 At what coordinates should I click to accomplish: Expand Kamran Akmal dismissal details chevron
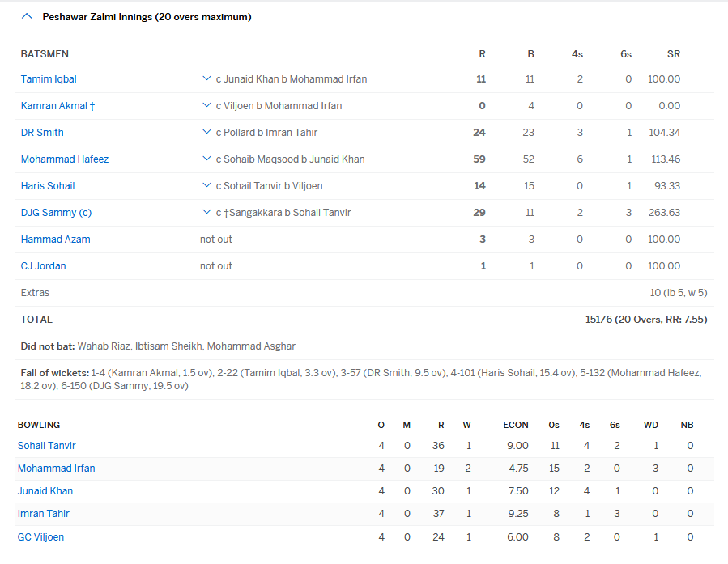pos(206,106)
